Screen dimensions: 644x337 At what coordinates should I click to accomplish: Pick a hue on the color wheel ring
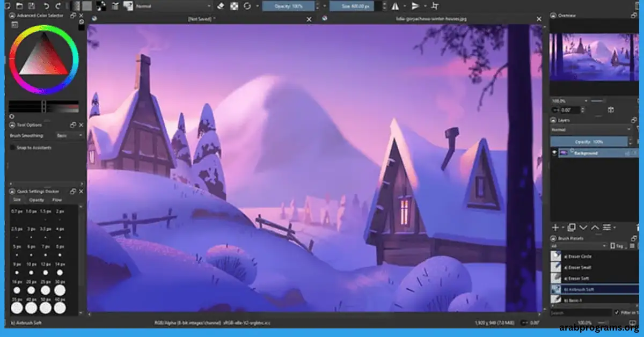pyautogui.click(x=44, y=28)
